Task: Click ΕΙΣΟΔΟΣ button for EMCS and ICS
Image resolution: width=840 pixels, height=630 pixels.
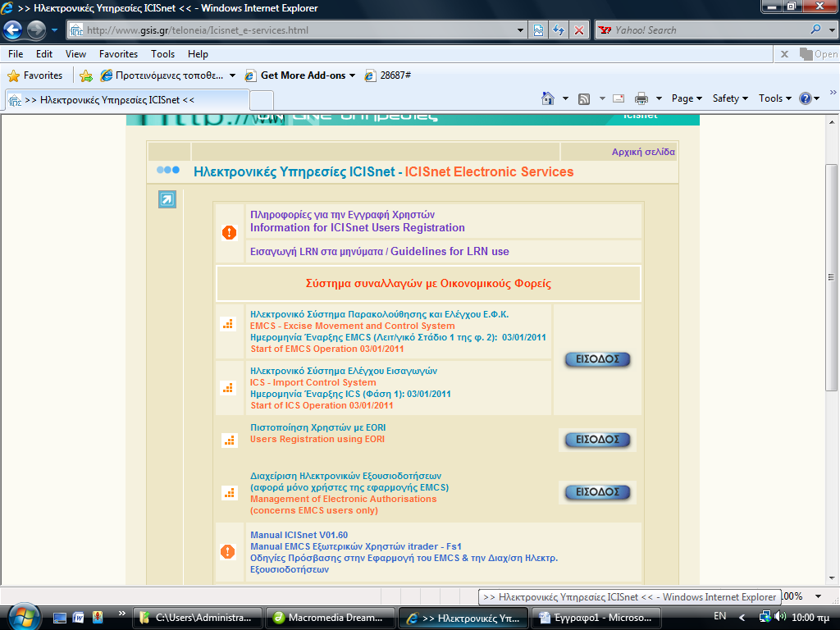Action: click(x=597, y=359)
